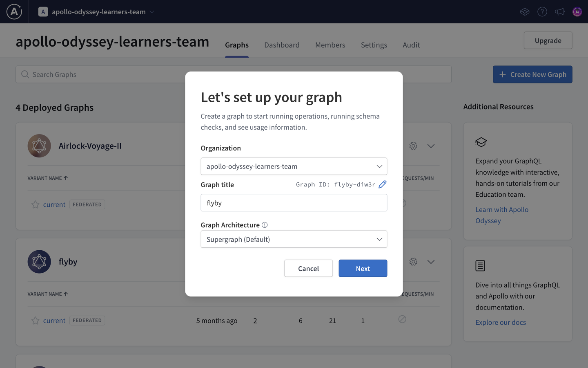Image resolution: width=588 pixels, height=368 pixels.
Task: Click the Graph Architecture info icon
Action: coord(265,224)
